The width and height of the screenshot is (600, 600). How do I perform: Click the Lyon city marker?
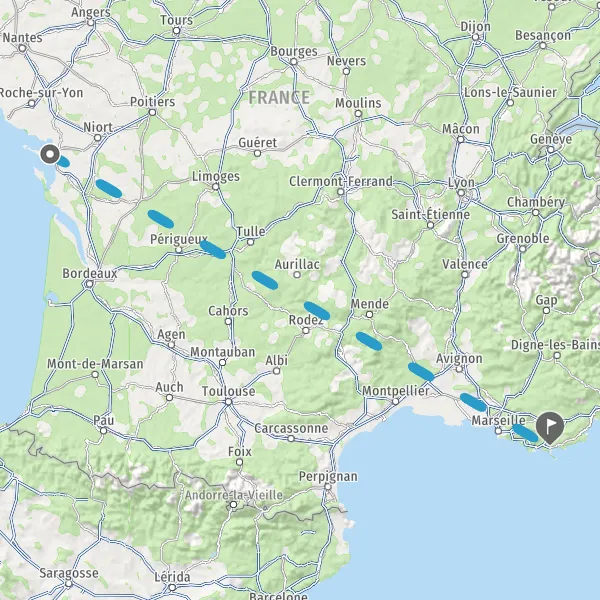461,192
